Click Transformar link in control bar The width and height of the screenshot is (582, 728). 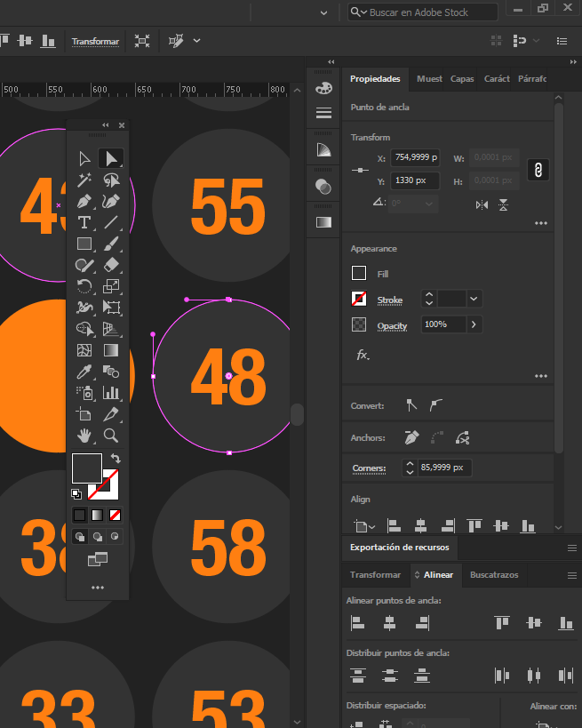96,41
